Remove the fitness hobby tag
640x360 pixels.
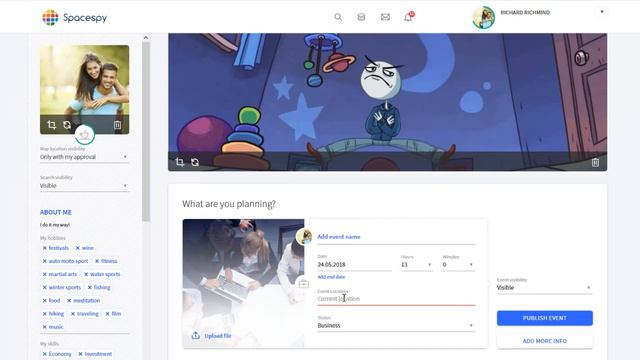(x=97, y=261)
